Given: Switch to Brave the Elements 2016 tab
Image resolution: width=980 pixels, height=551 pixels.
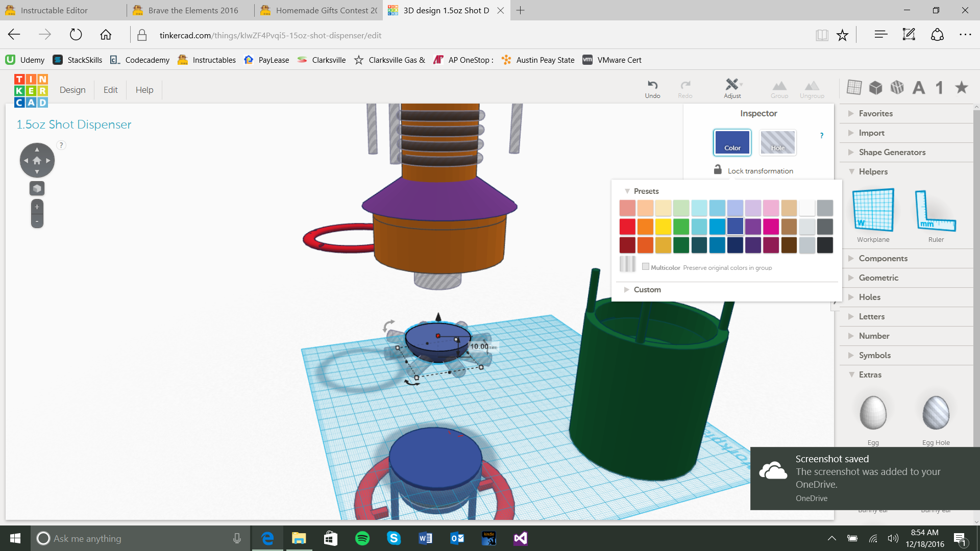Looking at the screenshot, I should pyautogui.click(x=191, y=10).
